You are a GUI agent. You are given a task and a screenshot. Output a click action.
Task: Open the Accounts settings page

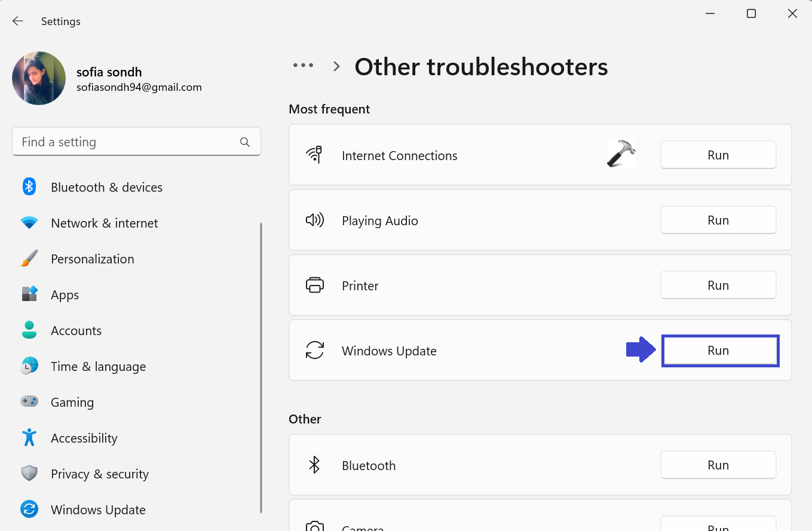coord(76,331)
